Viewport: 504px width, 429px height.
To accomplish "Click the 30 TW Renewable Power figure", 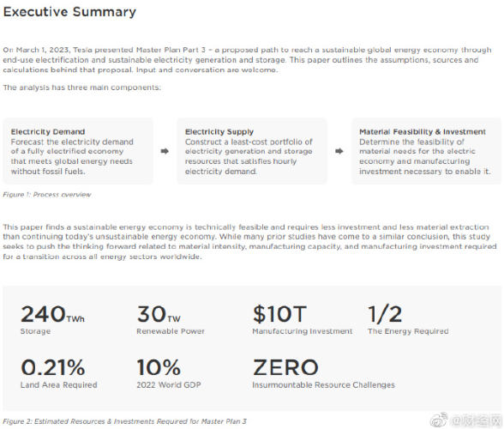I will click(171, 320).
